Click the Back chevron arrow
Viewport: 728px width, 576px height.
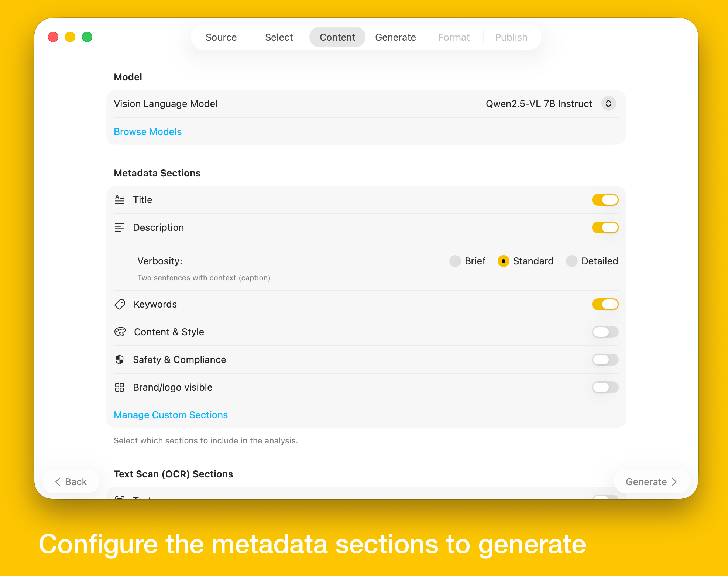coord(58,481)
